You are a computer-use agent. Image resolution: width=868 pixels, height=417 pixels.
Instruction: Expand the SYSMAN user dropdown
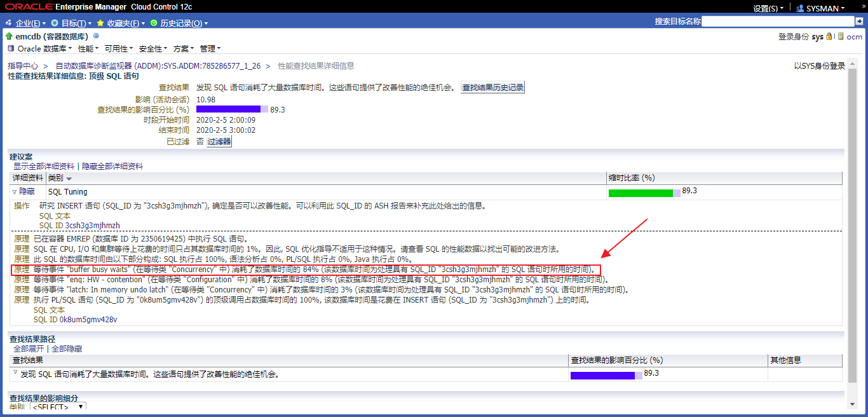pyautogui.click(x=825, y=8)
